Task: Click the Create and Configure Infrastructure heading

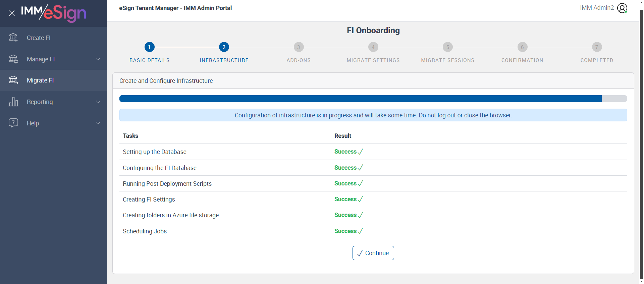Action: tap(166, 81)
